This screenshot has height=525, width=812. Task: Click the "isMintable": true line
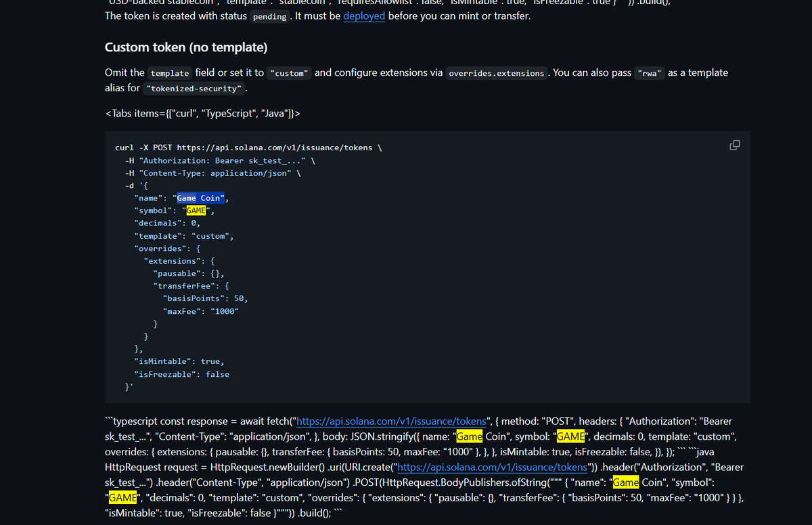point(179,361)
